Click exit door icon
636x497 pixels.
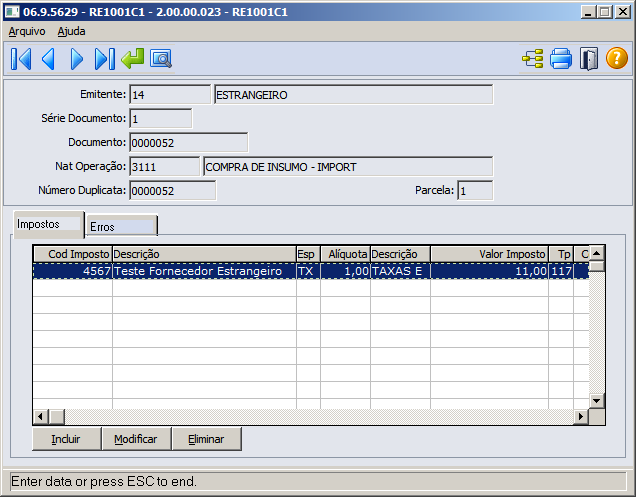coord(589,59)
